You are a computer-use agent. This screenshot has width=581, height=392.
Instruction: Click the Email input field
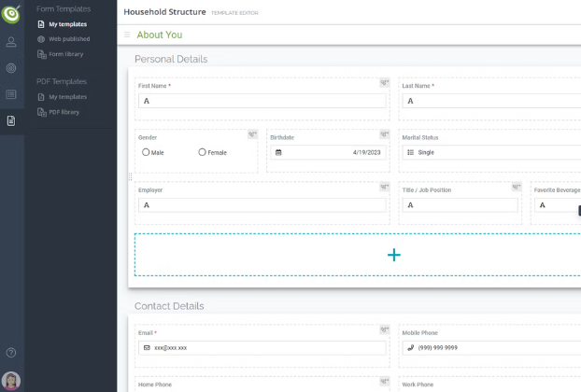[x=262, y=348]
